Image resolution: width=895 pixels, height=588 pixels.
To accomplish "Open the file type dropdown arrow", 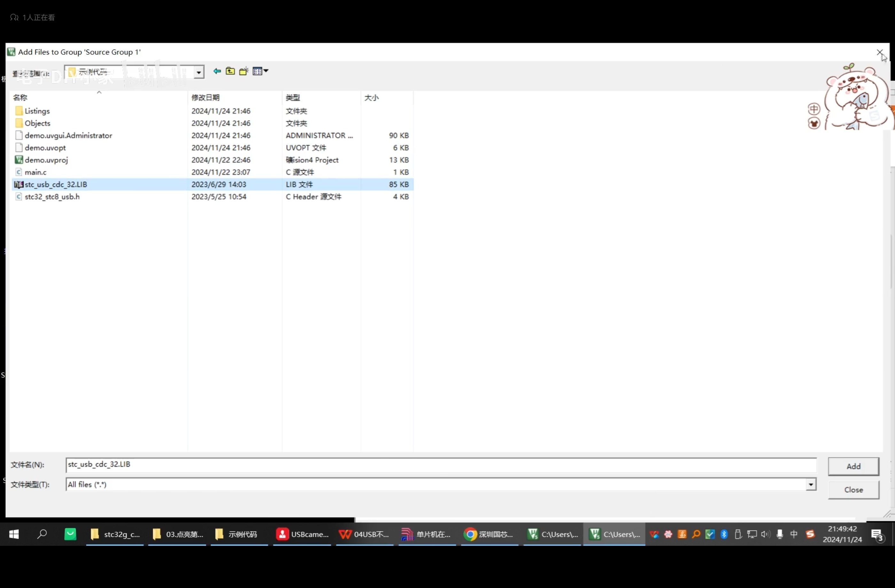I will (811, 484).
